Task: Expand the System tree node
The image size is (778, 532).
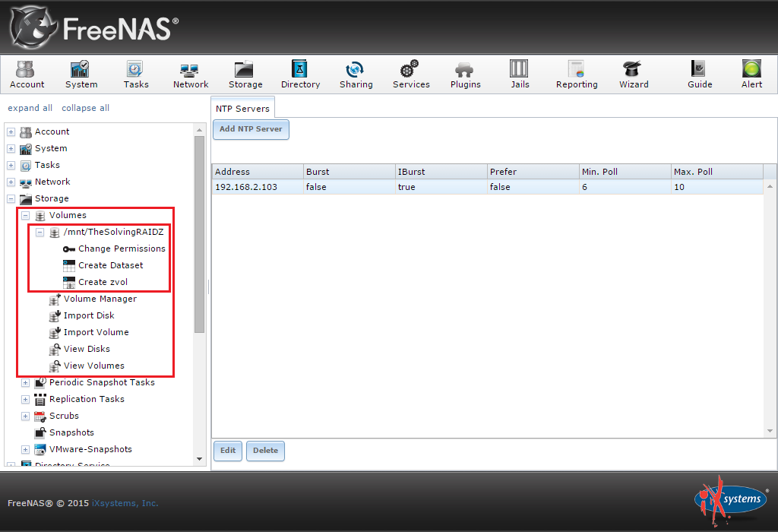Action: pyautogui.click(x=11, y=149)
